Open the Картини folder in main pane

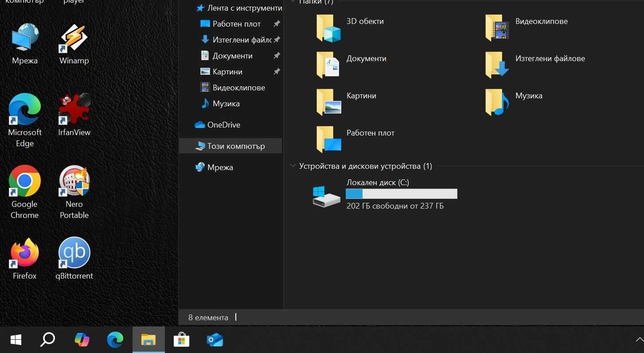(347, 102)
